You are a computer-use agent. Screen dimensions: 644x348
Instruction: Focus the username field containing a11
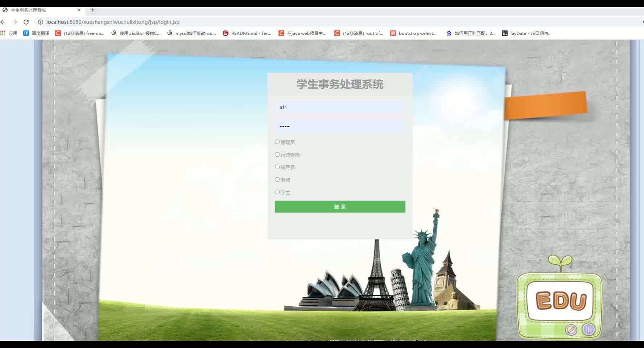[340, 107]
